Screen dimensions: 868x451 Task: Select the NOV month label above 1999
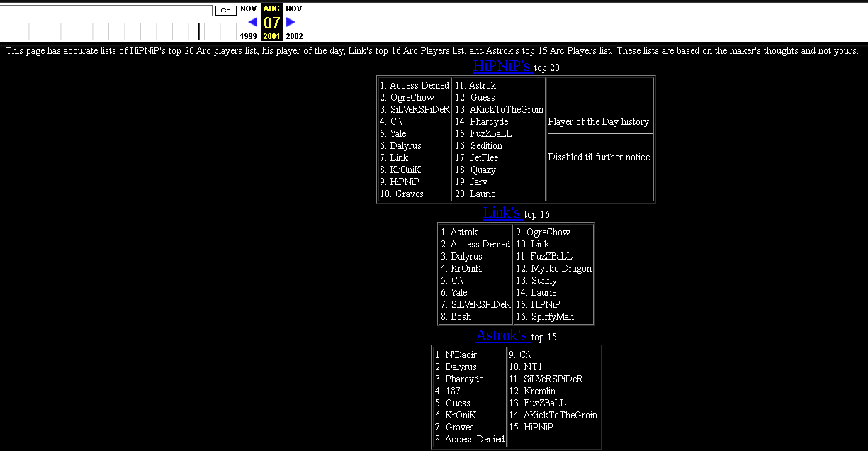click(x=248, y=9)
